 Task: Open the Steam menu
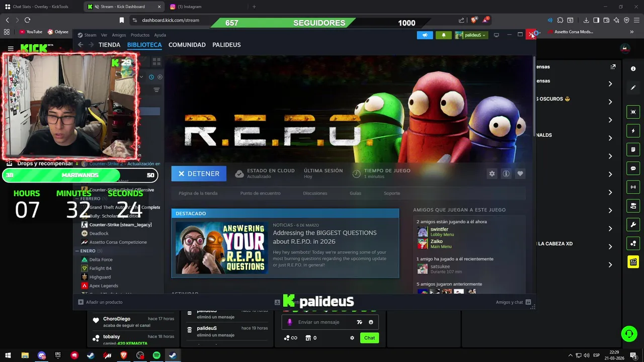(90, 35)
